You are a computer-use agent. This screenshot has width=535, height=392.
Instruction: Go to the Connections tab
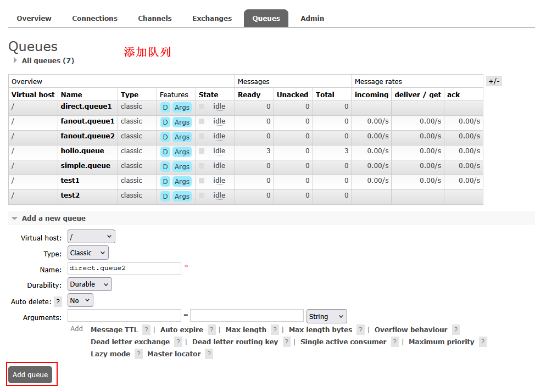94,18
